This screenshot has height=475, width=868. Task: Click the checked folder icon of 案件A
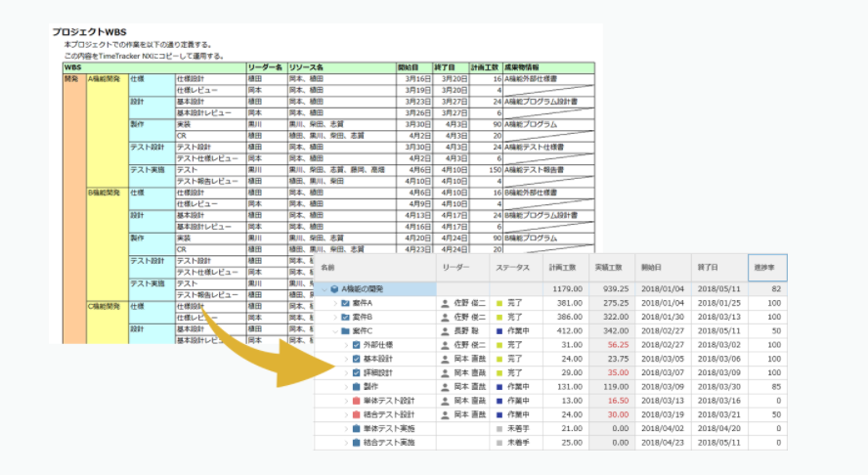[x=345, y=303]
